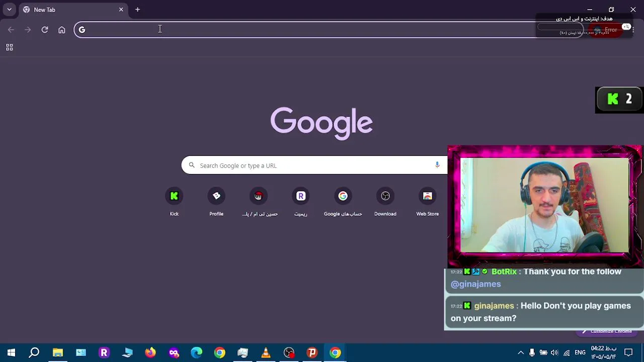Open Wi-Fi network settings in tray
The width and height of the screenshot is (644, 362).
(x=567, y=352)
